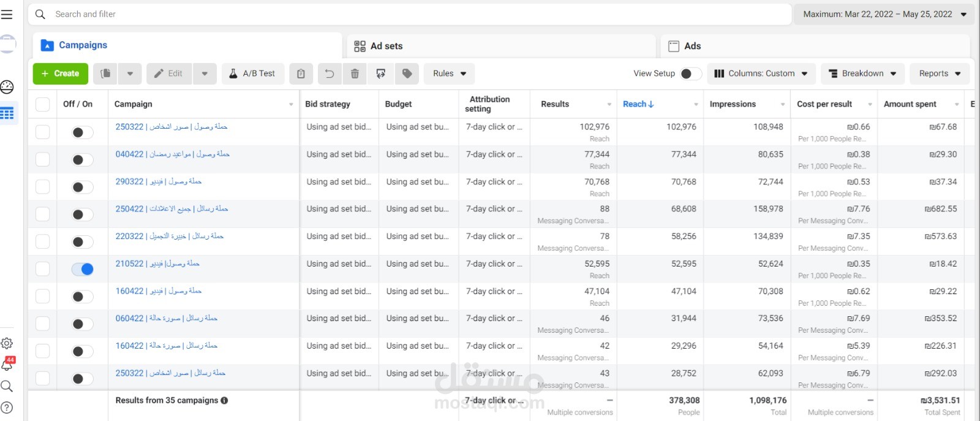The image size is (980, 421).
Task: Switch to the Ads tab
Action: click(x=692, y=46)
